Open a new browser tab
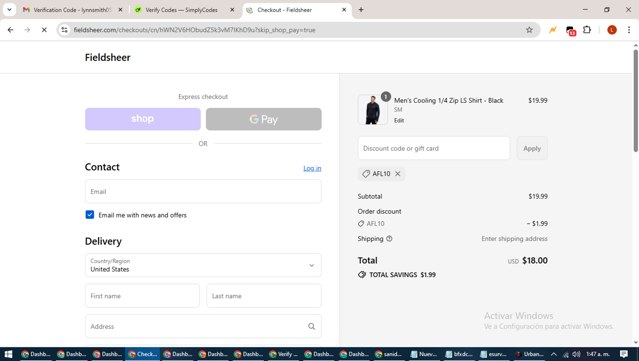Viewport: 639px width, 361px height. click(361, 9)
